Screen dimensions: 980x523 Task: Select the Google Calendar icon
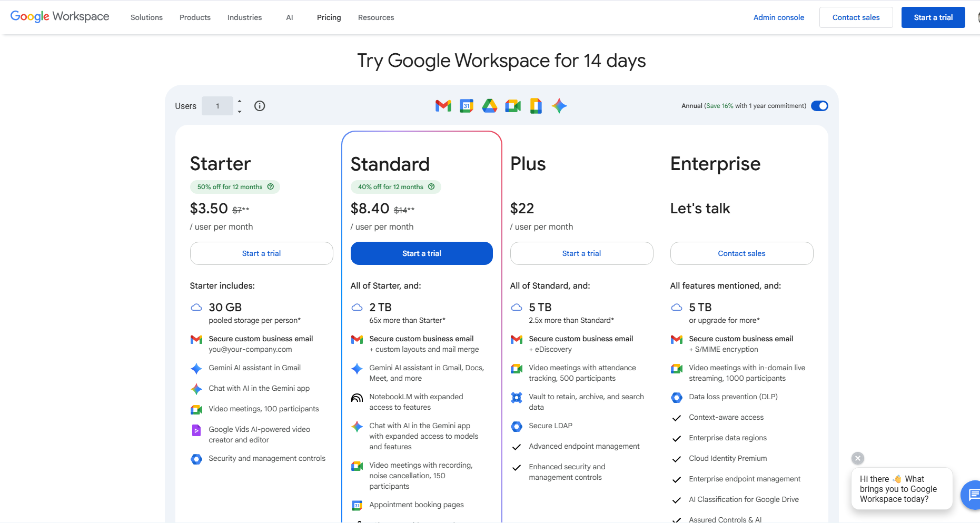pos(466,106)
